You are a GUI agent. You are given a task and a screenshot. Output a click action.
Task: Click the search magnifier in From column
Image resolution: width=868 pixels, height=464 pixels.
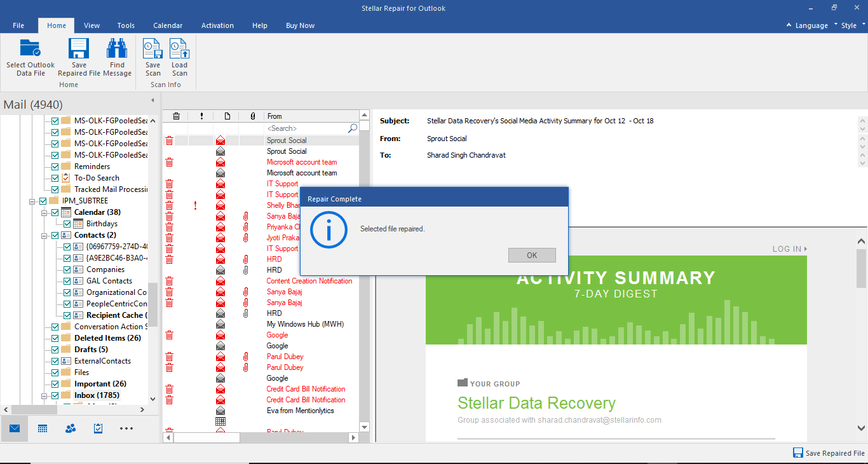pos(353,128)
